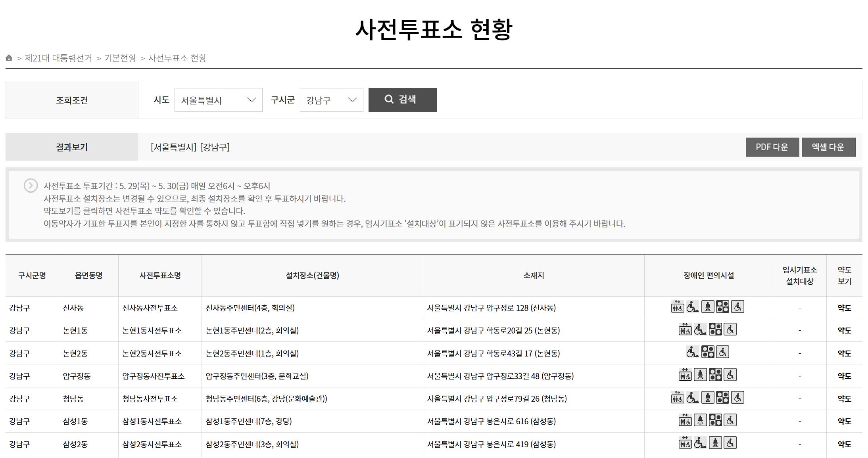Image resolution: width=868 pixels, height=458 pixels.
Task: Click the braille block icon in 청담동 row
Action: click(722, 397)
